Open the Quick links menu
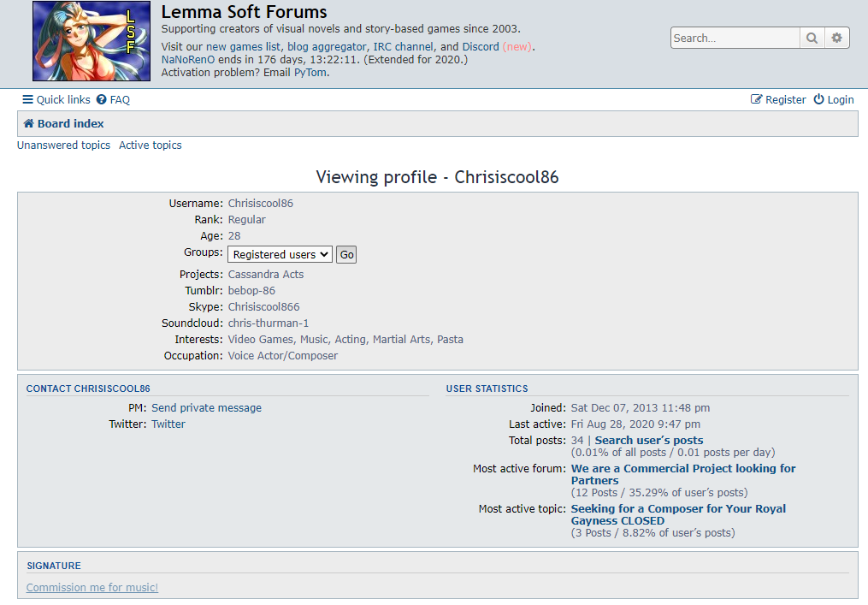 (x=56, y=99)
